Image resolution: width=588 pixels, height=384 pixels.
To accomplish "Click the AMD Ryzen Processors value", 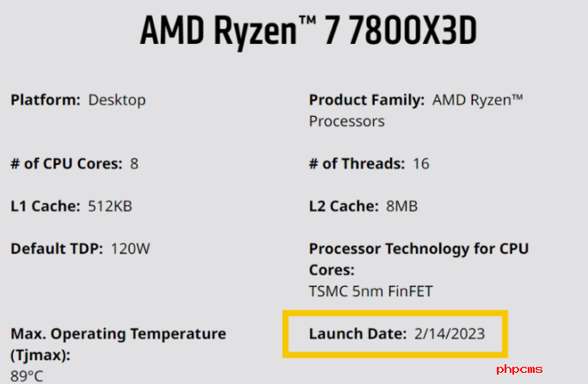I will [415, 111].
